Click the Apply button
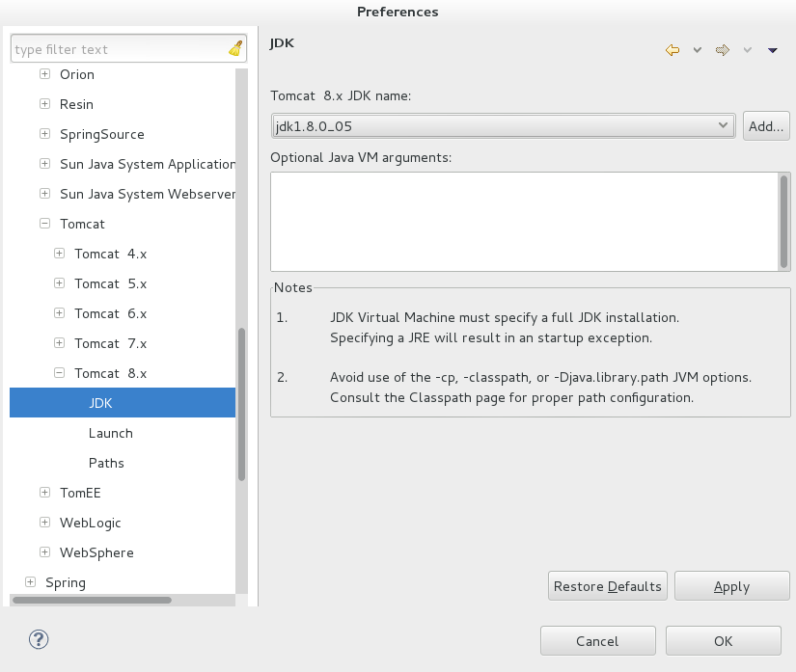Image resolution: width=796 pixels, height=672 pixels. tap(732, 586)
